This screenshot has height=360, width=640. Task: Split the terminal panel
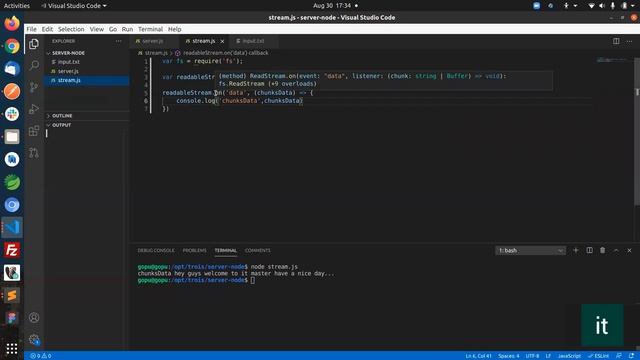coord(589,250)
